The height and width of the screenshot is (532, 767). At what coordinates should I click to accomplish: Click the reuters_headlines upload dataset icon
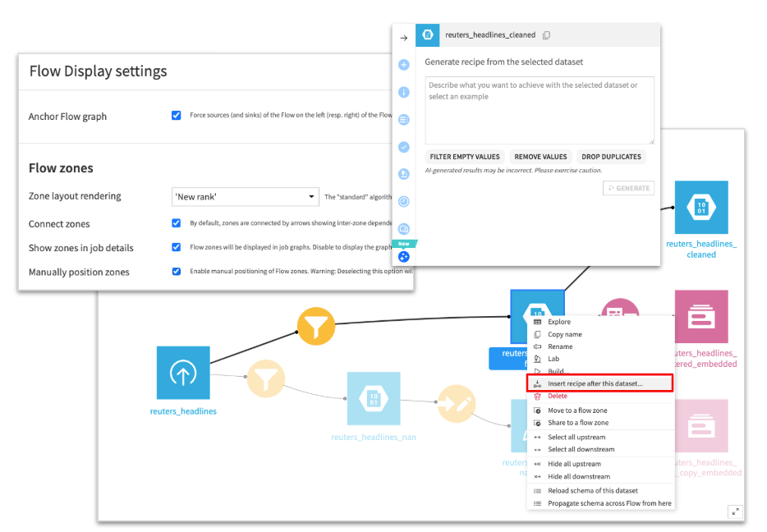183,373
